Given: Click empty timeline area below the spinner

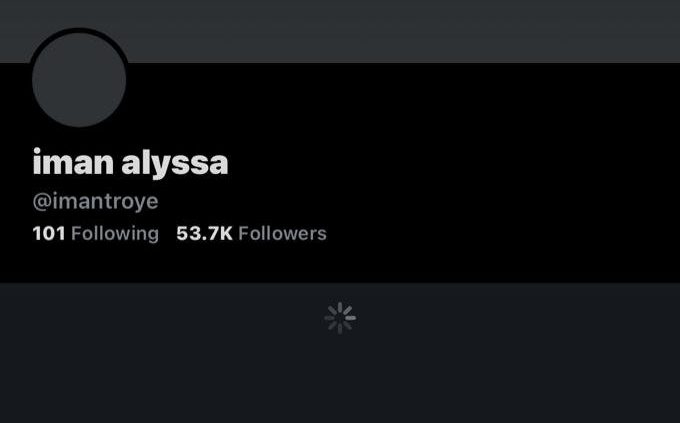Looking at the screenshot, I should point(340,377).
